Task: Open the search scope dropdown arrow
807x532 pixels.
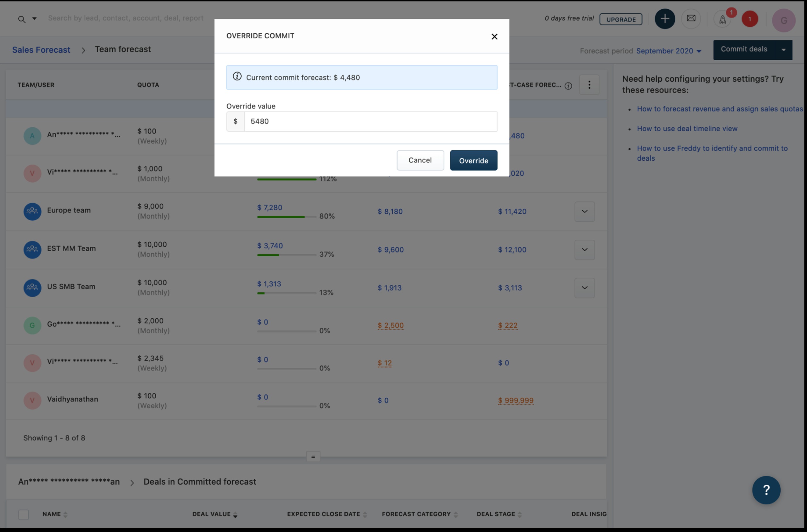Action: point(34,19)
